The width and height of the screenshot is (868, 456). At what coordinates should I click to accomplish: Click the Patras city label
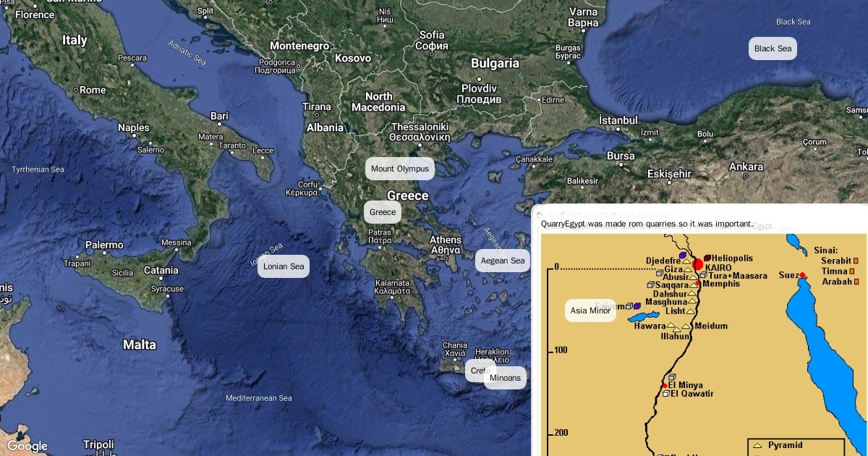[x=380, y=236]
